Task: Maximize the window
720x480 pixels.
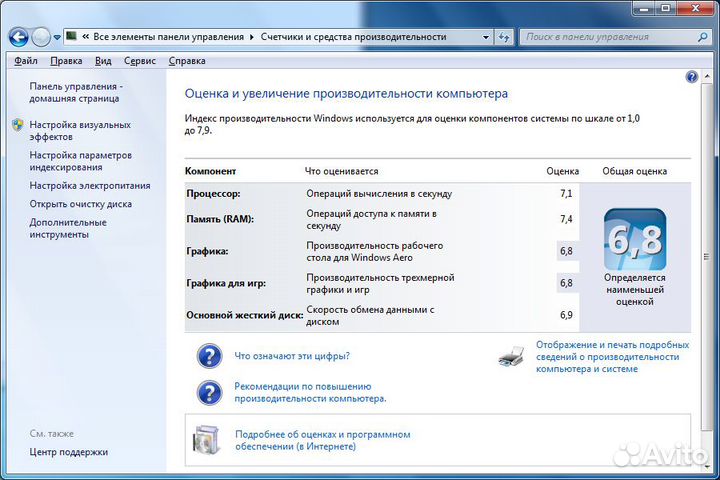Action: (665, 9)
